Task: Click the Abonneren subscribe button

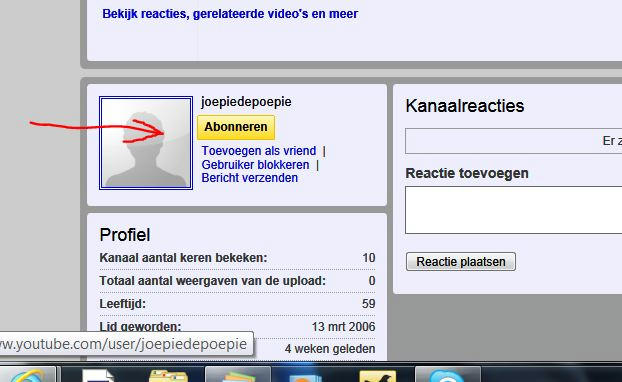Action: click(x=236, y=127)
